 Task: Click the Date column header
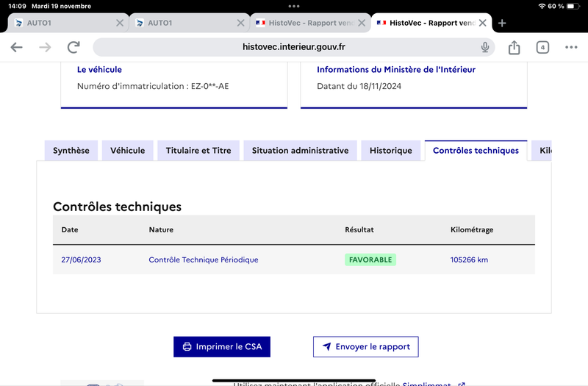click(x=70, y=229)
